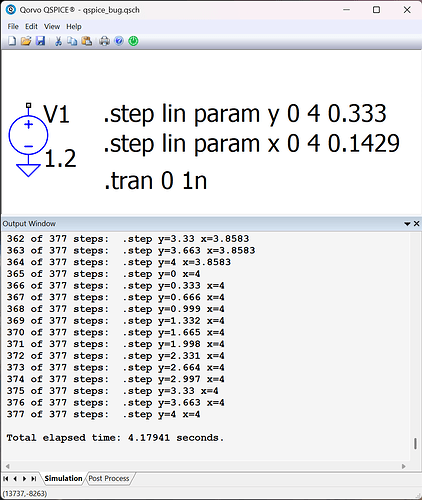422x500 pixels.
Task: Click output line '374 of 377 steps'
Action: click(115, 379)
